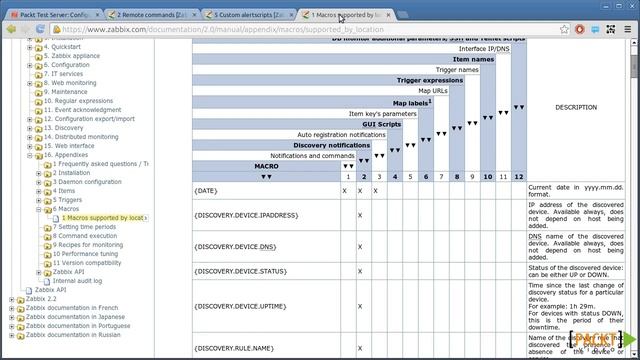Click the DESCRIPTION column header

pyautogui.click(x=576, y=107)
